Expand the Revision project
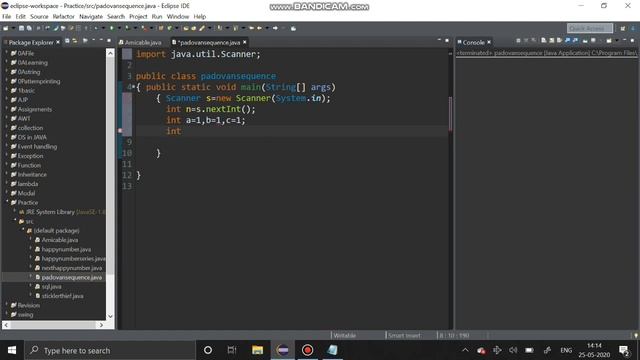Screen dimensions: 640x360 [x=7, y=305]
